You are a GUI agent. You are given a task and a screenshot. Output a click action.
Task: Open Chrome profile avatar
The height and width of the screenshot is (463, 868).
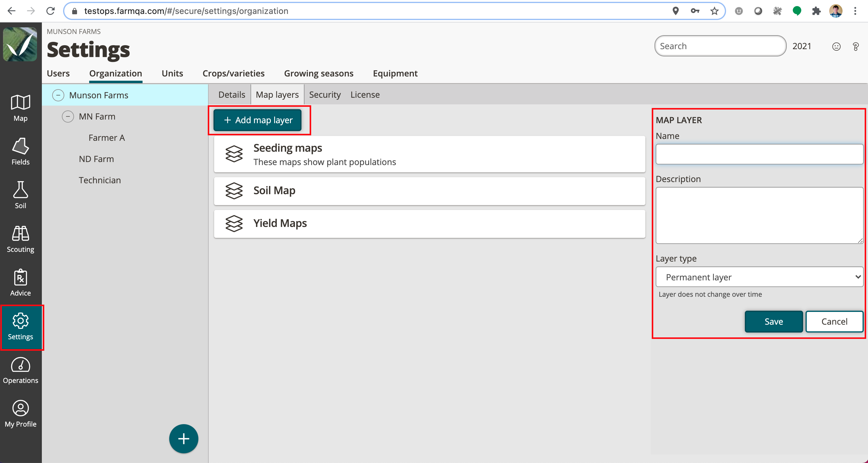tap(836, 11)
